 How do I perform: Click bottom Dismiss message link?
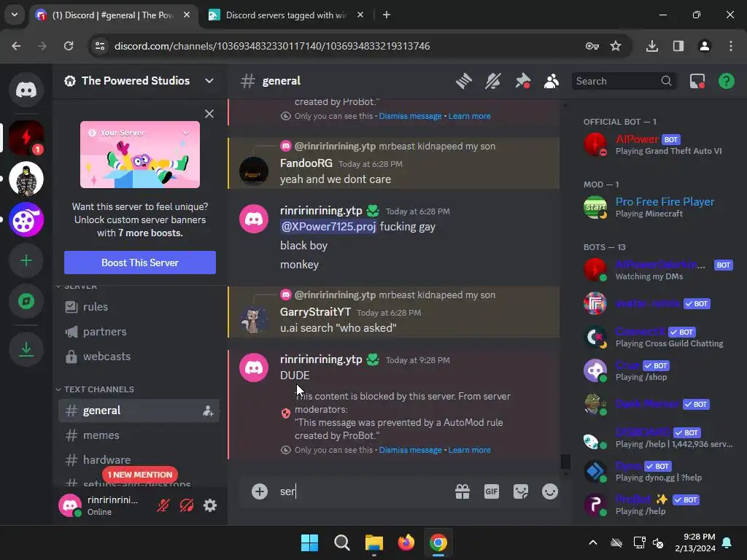(410, 450)
